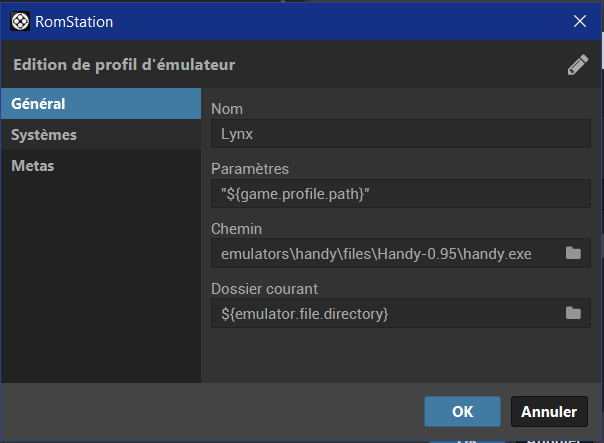The height and width of the screenshot is (443, 604).
Task: Click the Paramètres label
Action: tap(250, 169)
